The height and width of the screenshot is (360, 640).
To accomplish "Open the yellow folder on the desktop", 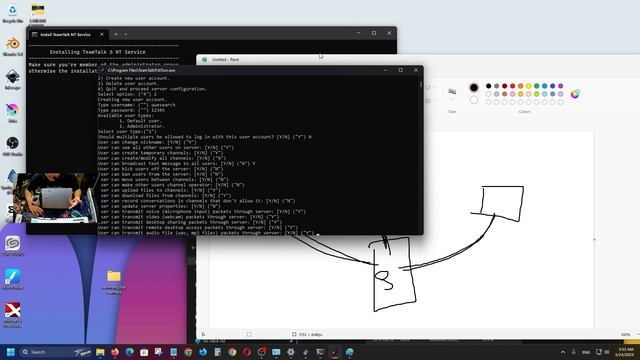I will pyautogui.click(x=113, y=281).
